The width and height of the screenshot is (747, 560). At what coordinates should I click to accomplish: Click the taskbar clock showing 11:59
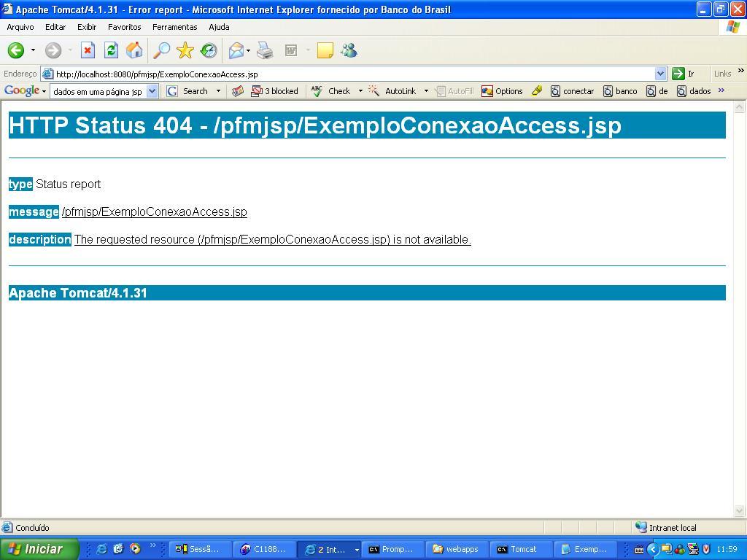(727, 550)
